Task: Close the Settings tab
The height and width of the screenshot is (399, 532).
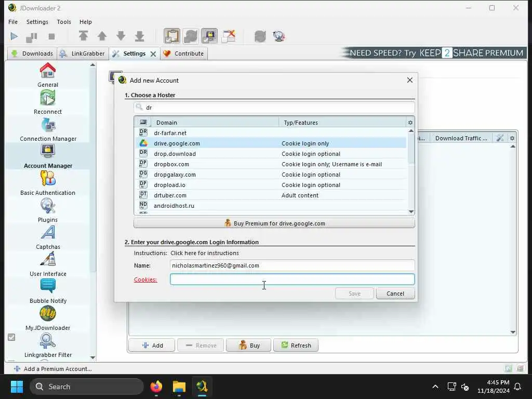Action: [x=153, y=54]
